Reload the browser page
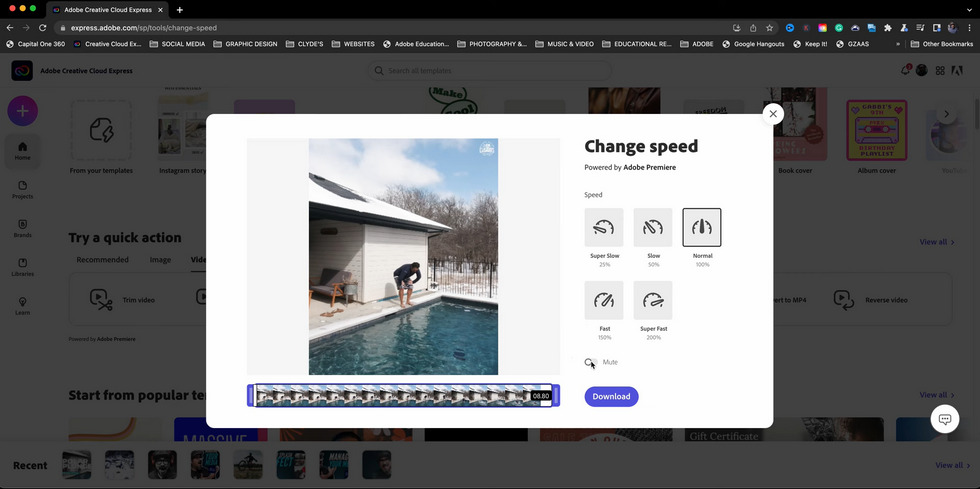The height and width of the screenshot is (489, 980). click(42, 28)
